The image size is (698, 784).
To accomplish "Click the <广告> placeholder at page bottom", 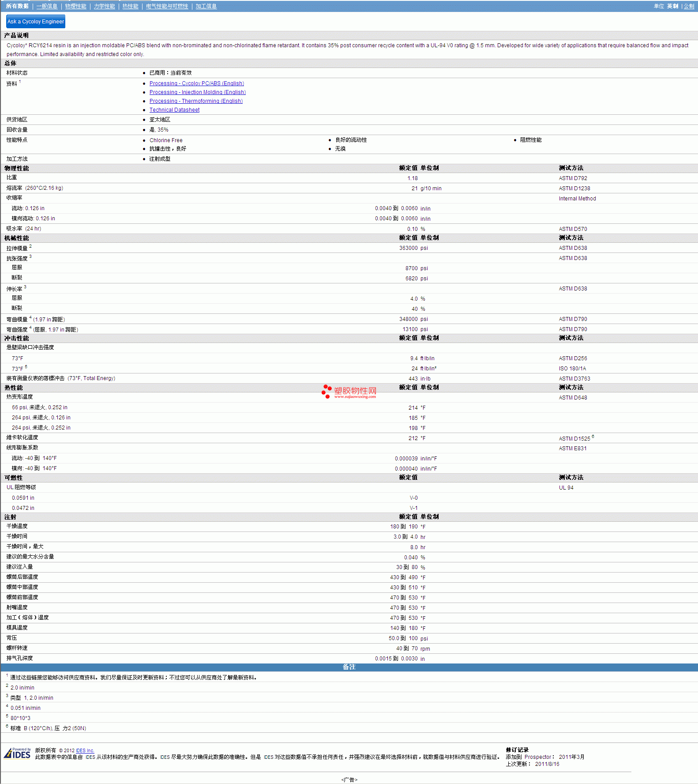I will click(349, 780).
